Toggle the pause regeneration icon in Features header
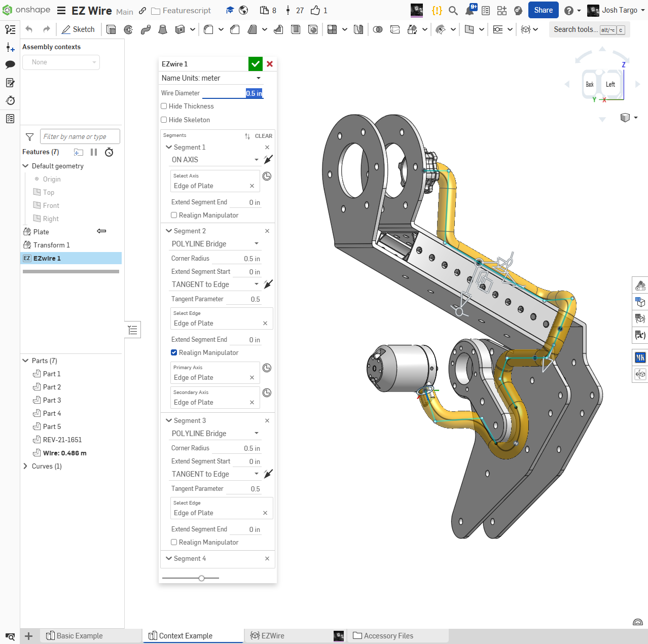648x644 pixels. coord(94,152)
